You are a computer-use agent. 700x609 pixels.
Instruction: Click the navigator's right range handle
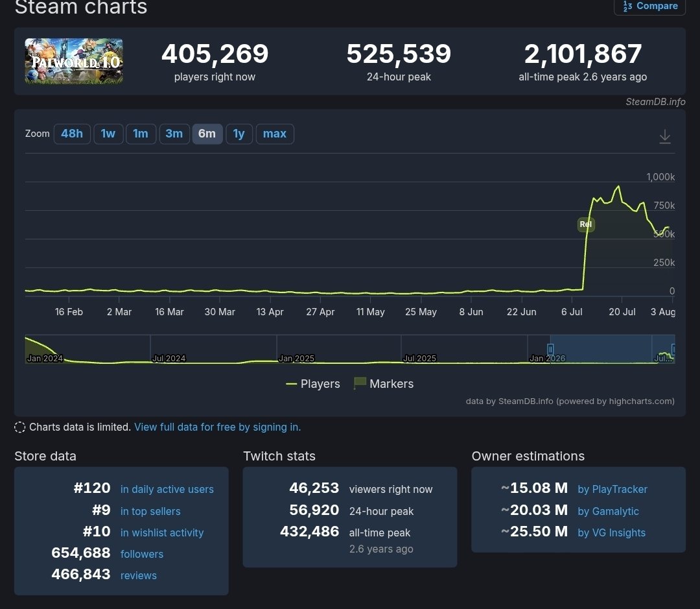[x=673, y=349]
